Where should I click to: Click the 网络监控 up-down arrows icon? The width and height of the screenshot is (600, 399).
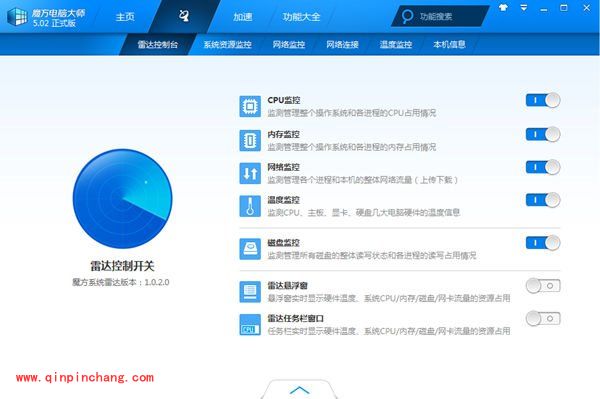click(x=250, y=173)
